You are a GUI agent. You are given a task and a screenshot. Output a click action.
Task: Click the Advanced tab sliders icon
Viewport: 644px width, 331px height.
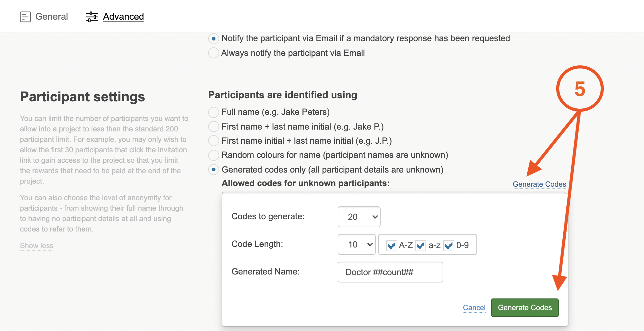click(92, 17)
